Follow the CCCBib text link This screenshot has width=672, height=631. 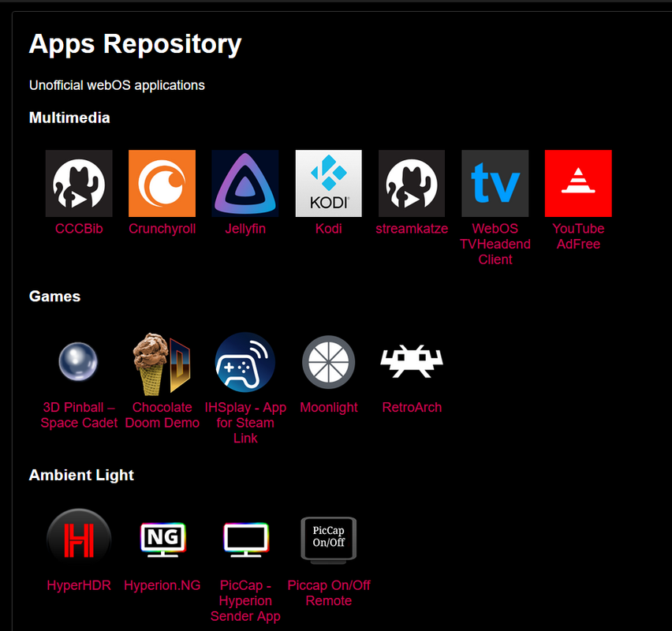[x=79, y=229]
